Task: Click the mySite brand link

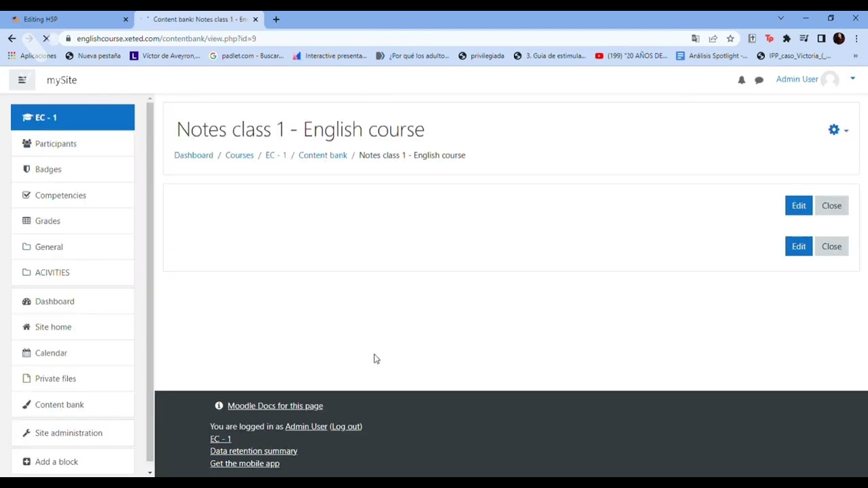Action: coord(62,80)
